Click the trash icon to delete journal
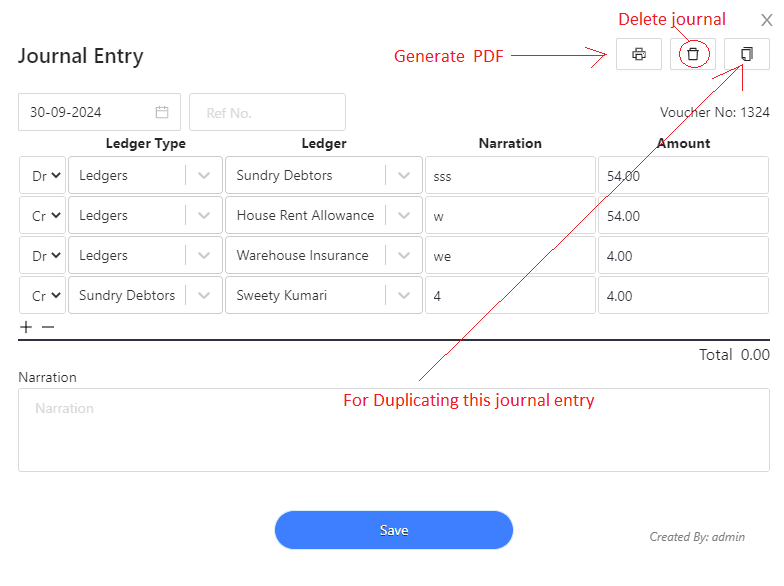The image size is (784, 586). pos(692,54)
